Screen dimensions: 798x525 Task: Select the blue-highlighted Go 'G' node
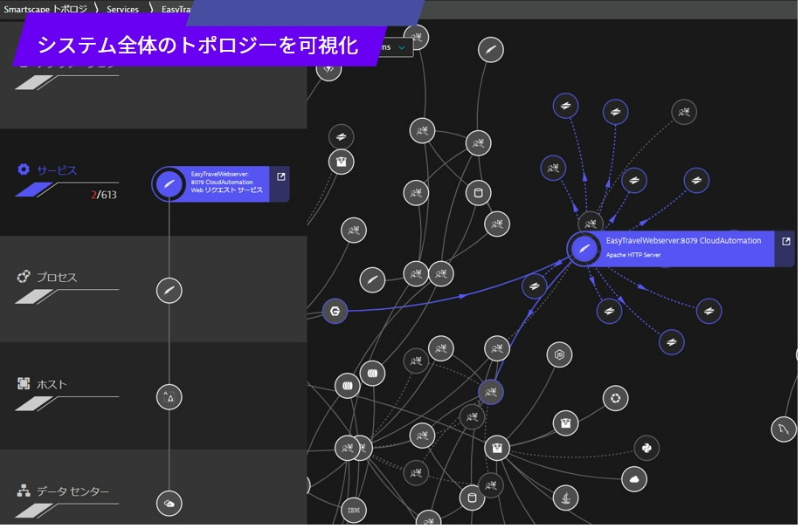tap(335, 311)
